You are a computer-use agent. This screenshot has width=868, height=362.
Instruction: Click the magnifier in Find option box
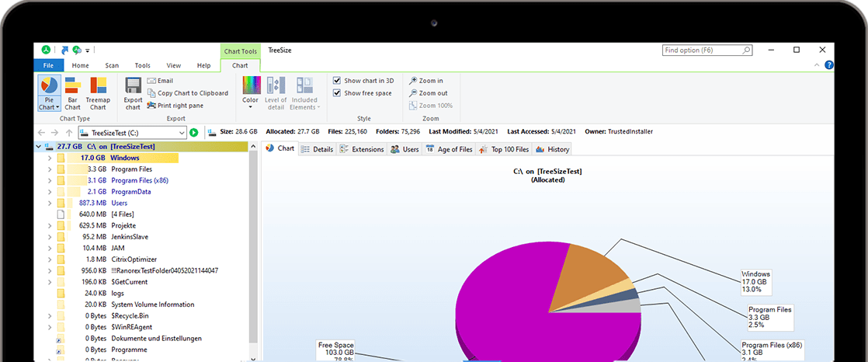tap(746, 50)
